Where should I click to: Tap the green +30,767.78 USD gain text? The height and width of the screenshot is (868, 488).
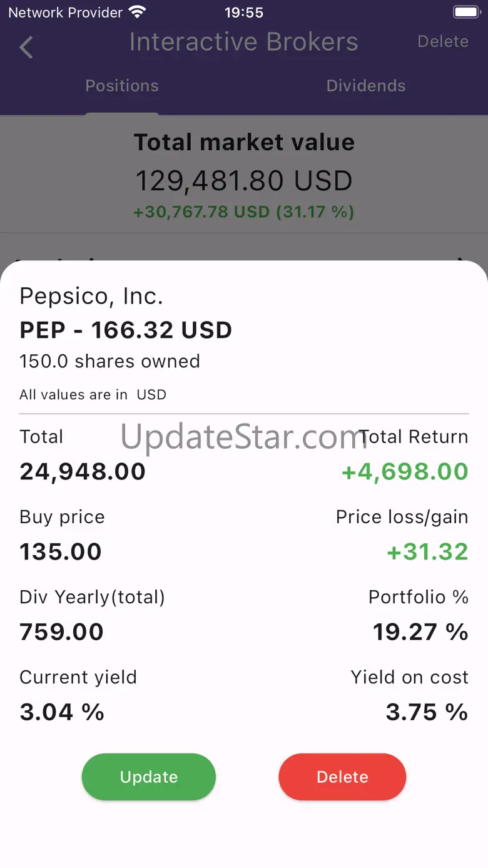[x=244, y=212]
